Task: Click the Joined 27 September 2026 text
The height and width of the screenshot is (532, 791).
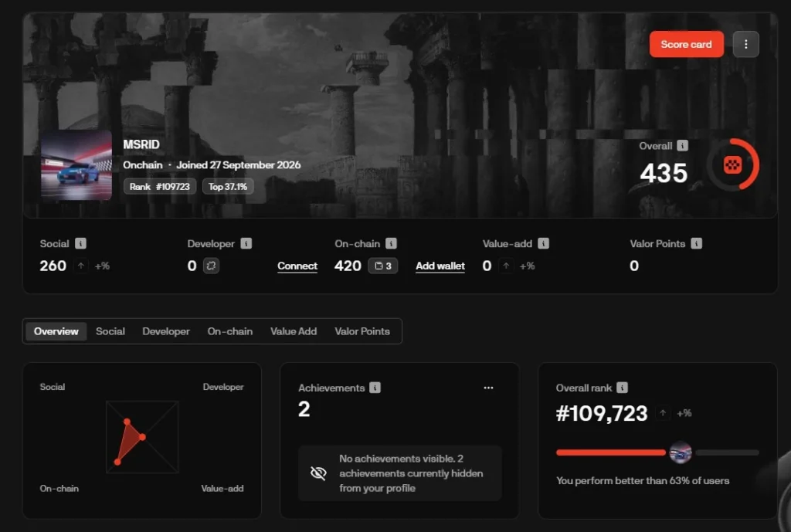Action: pyautogui.click(x=238, y=165)
